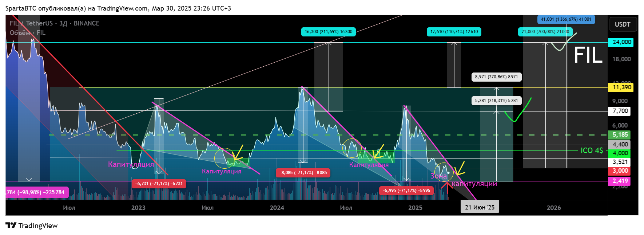The height and width of the screenshot is (235, 644).
Task: Click the 5,281 (218,31%) measurement label
Action: (x=497, y=101)
